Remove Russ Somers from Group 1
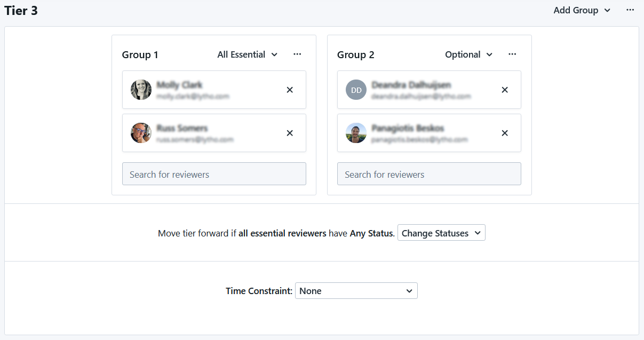The width and height of the screenshot is (644, 340). [290, 133]
